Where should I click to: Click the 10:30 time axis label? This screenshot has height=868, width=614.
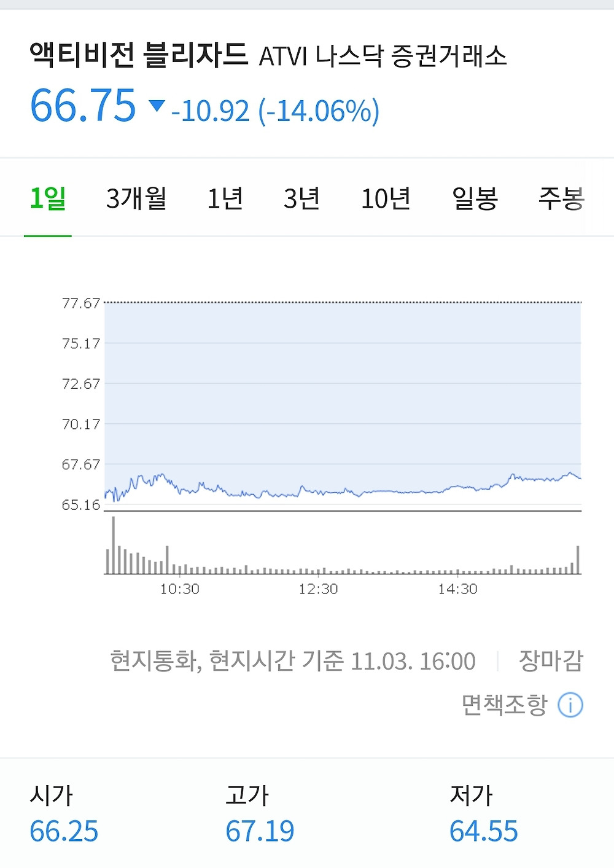coord(179,589)
